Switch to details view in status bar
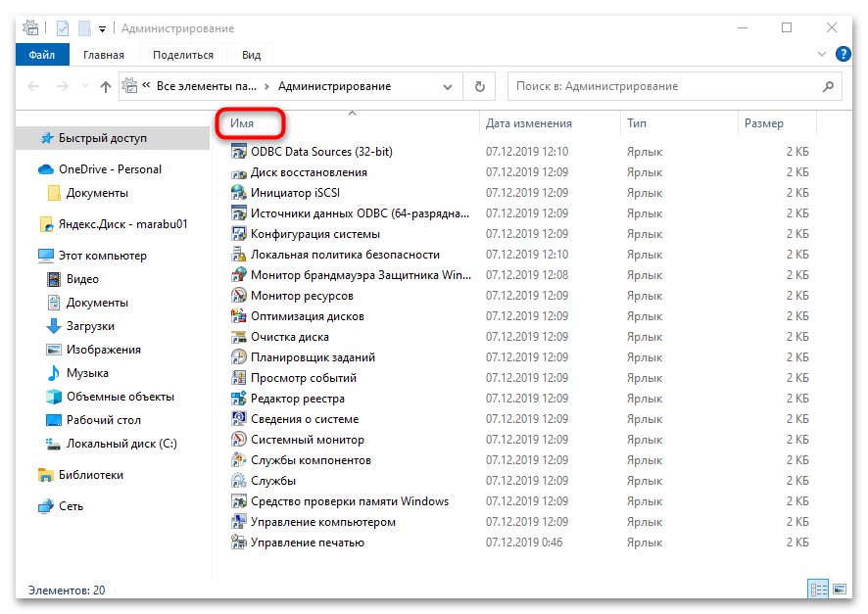Viewport: 868px width, 614px height. point(817,590)
